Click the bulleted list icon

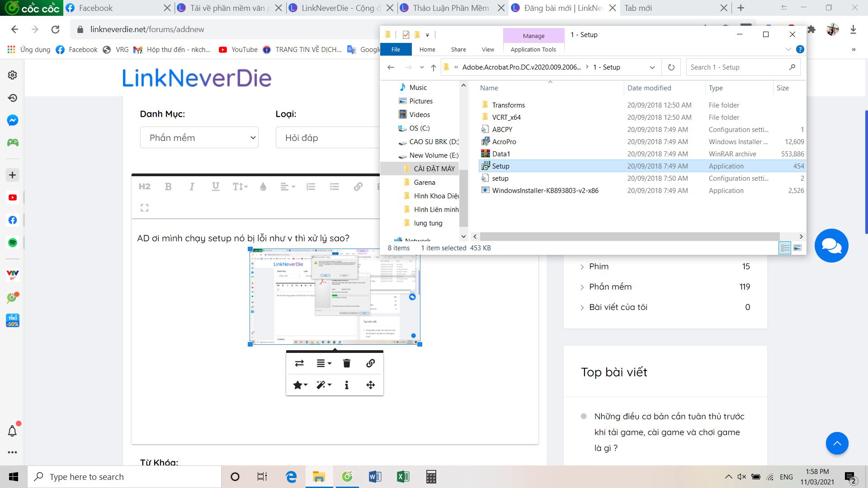[335, 187]
